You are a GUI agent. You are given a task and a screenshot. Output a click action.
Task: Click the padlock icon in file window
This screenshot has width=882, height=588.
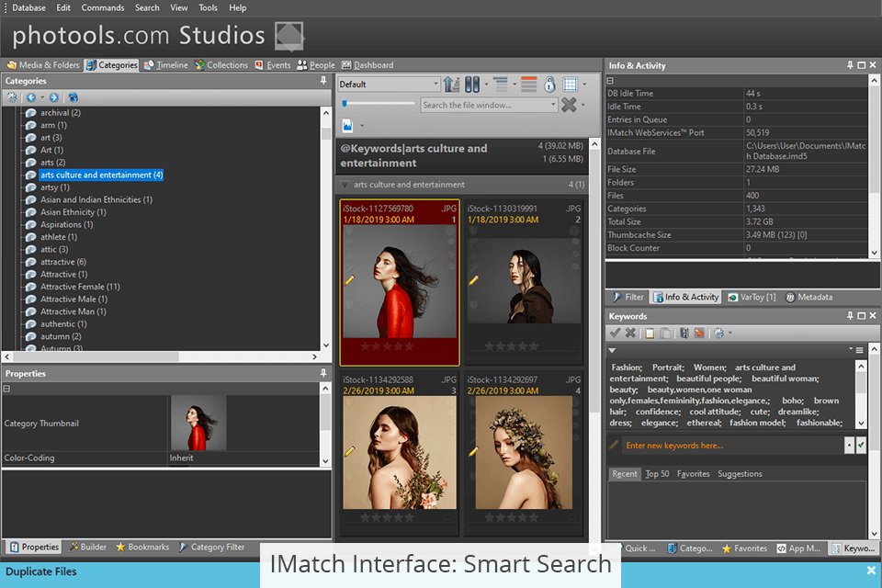coord(549,85)
